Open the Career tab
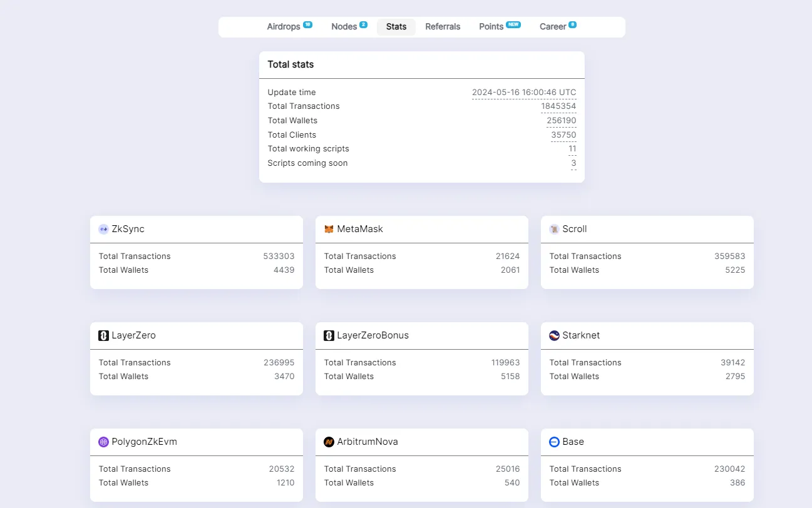The image size is (812, 508). click(x=553, y=27)
